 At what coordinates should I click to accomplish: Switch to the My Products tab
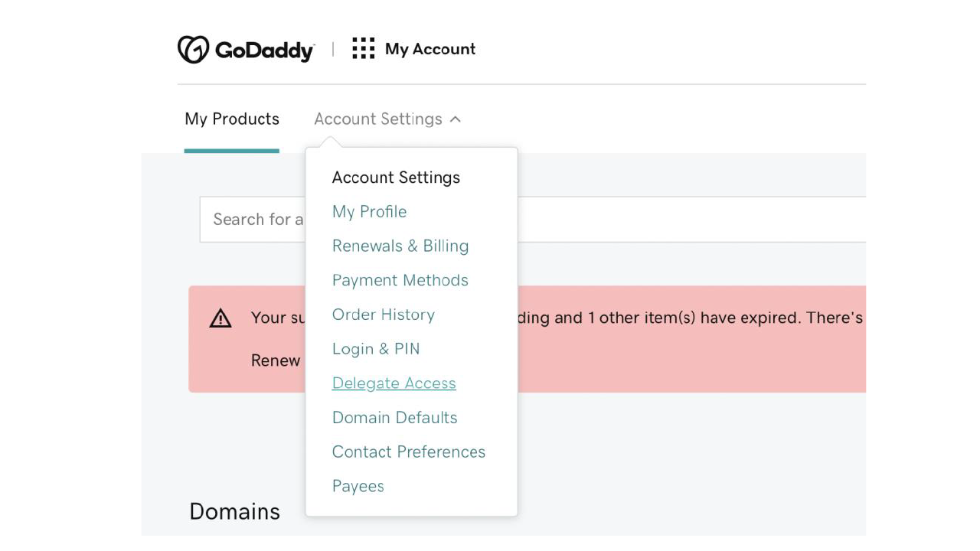coord(232,119)
